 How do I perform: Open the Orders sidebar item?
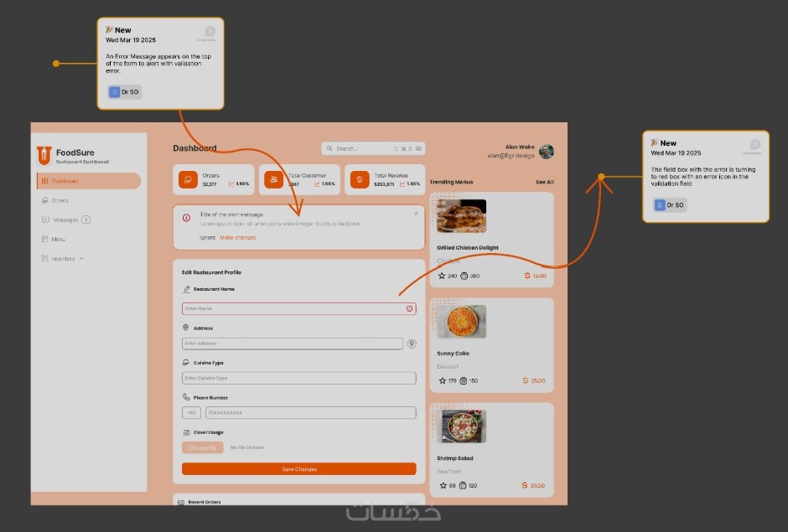(x=55, y=200)
